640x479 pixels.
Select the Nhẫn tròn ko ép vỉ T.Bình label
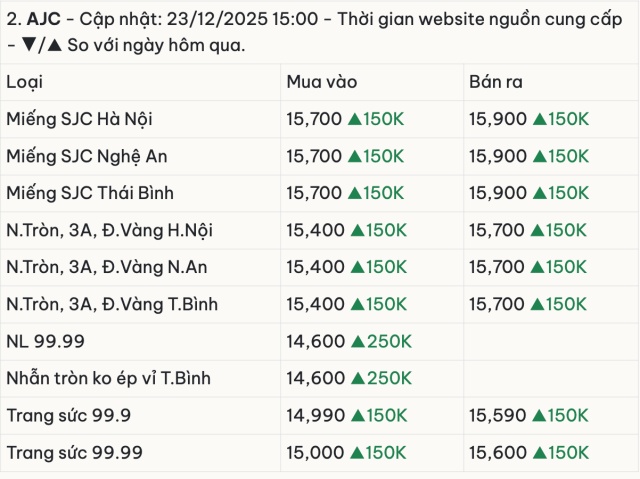108,379
